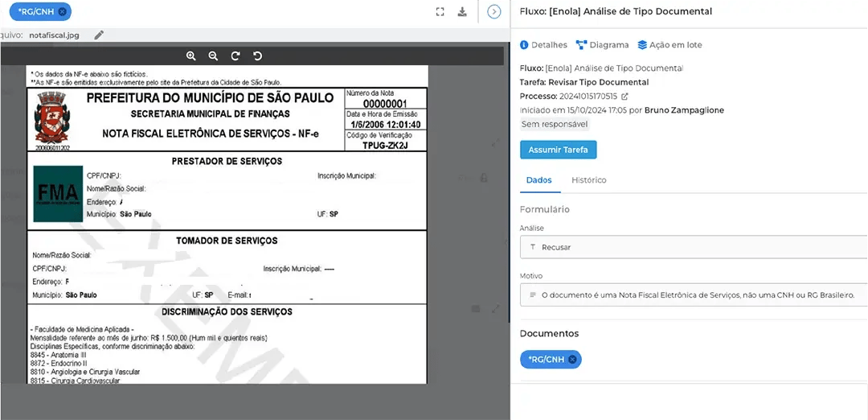Open the document in fullscreen view
This screenshot has width=868, height=420.
440,11
